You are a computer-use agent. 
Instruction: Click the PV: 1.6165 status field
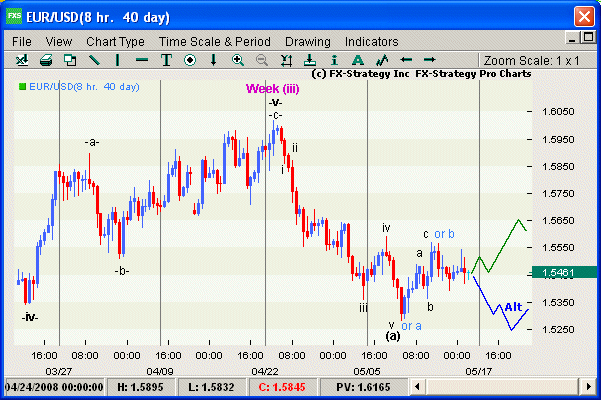click(x=363, y=387)
